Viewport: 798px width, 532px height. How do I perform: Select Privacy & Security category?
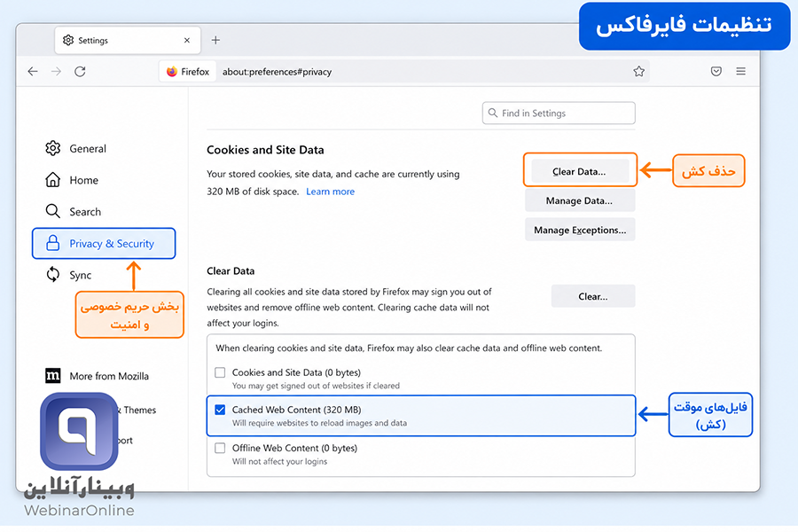tap(104, 243)
